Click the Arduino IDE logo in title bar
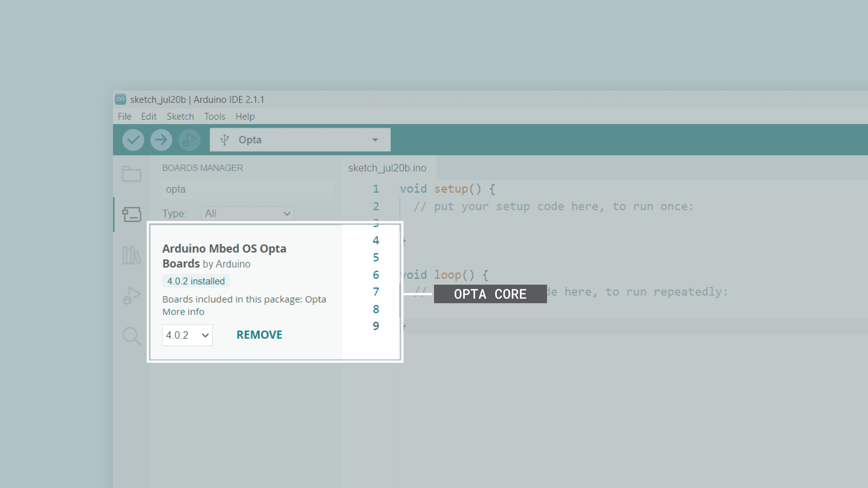 click(120, 99)
